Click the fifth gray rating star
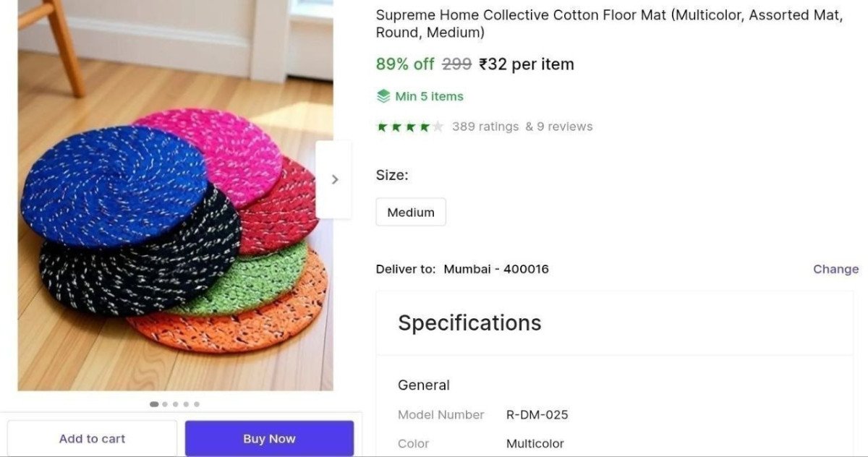Screen dimensions: 868x457 click(438, 126)
